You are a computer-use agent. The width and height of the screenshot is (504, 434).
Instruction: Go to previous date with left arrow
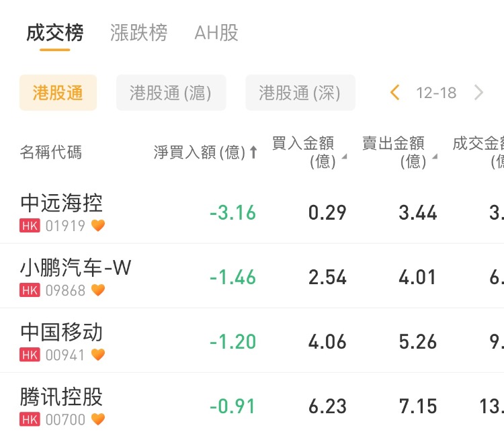395,93
